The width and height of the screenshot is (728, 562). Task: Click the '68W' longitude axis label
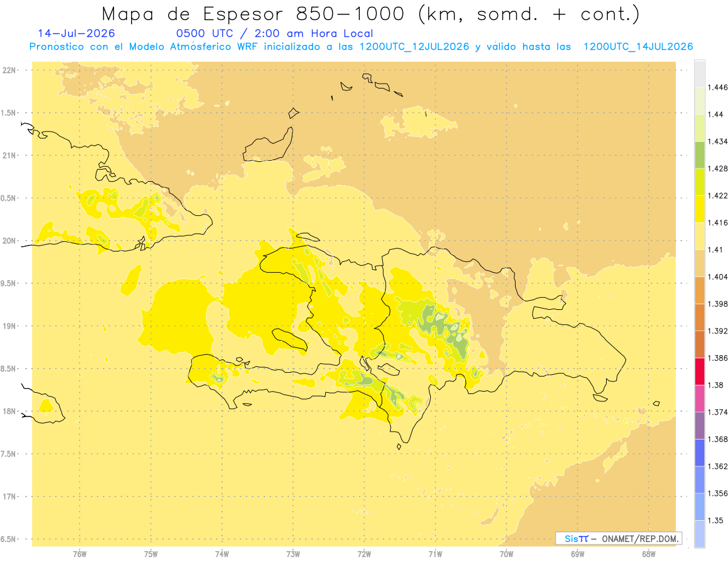649,554
